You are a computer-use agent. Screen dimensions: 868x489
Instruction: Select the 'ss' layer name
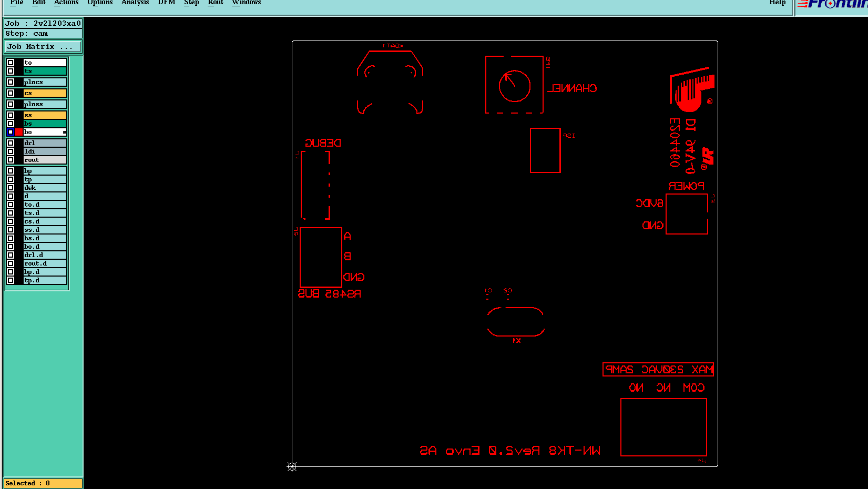[x=45, y=115]
